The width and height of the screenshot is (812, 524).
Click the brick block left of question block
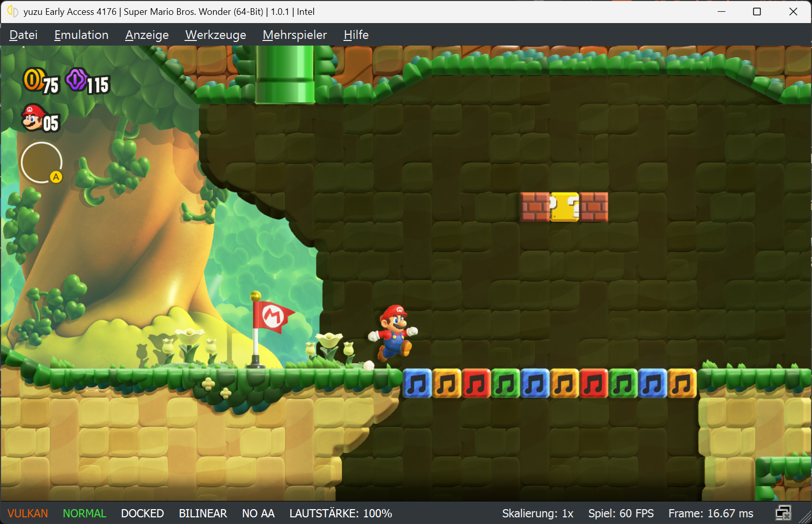[x=535, y=207]
